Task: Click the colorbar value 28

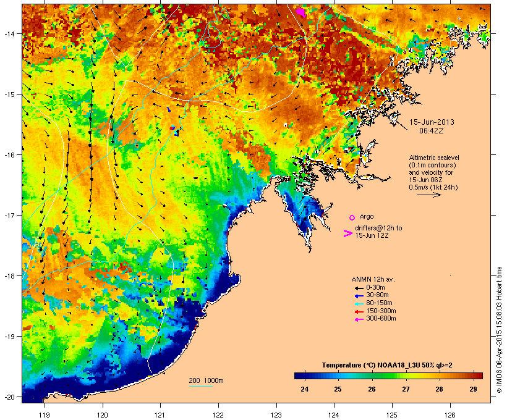Action: tap(439, 389)
